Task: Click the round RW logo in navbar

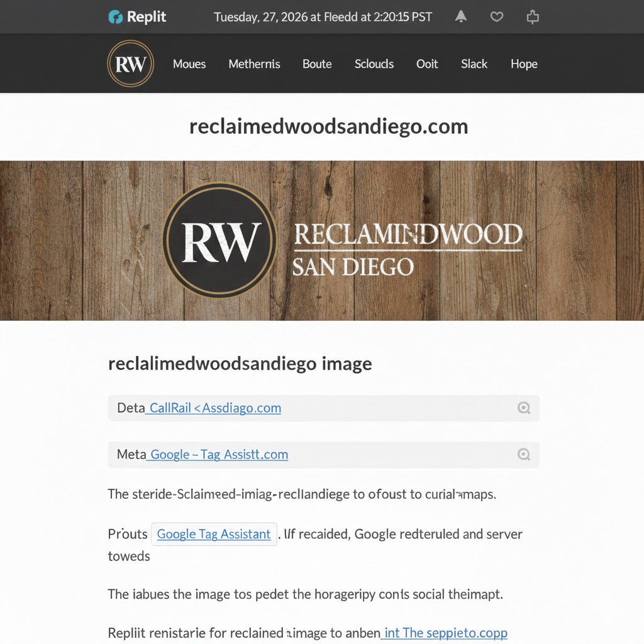Action: pos(131,64)
